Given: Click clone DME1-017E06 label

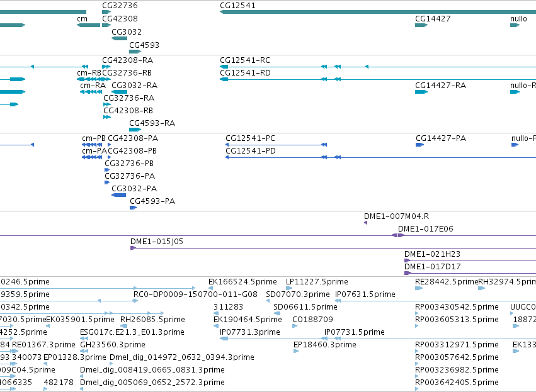Looking at the screenshot, I should tap(425, 229).
